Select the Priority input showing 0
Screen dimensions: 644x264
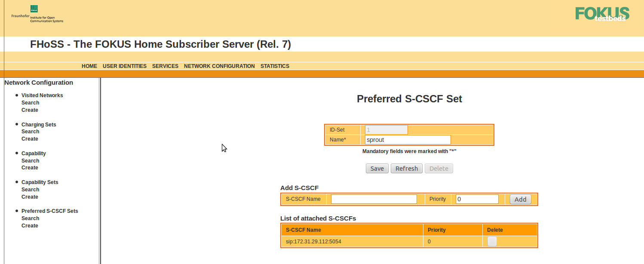(x=476, y=199)
